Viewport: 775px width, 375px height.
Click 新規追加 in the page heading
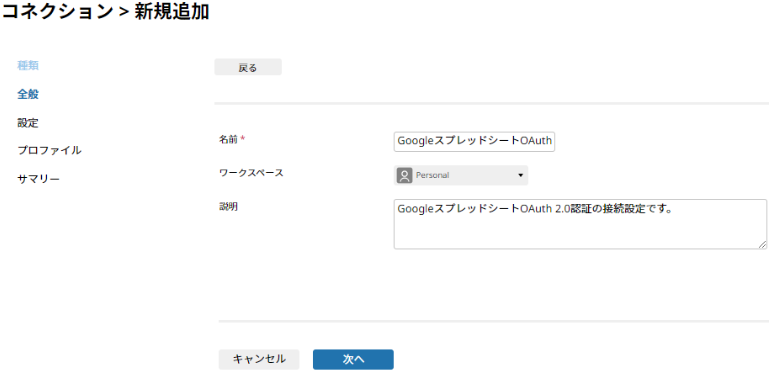click(172, 12)
